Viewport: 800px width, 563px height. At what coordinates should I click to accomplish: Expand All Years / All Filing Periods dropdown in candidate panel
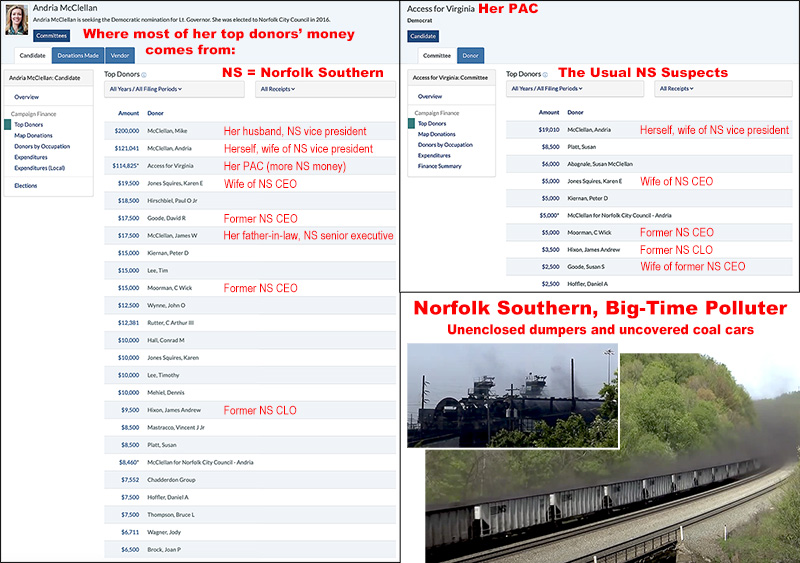click(x=174, y=89)
